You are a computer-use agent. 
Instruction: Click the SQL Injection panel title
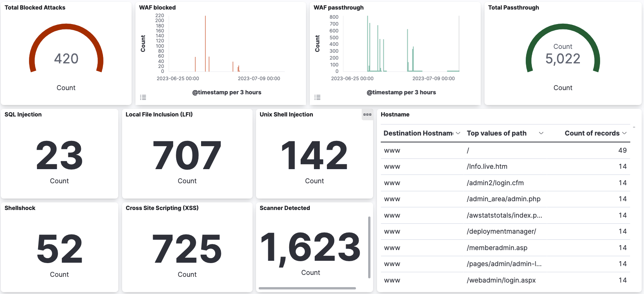[23, 115]
